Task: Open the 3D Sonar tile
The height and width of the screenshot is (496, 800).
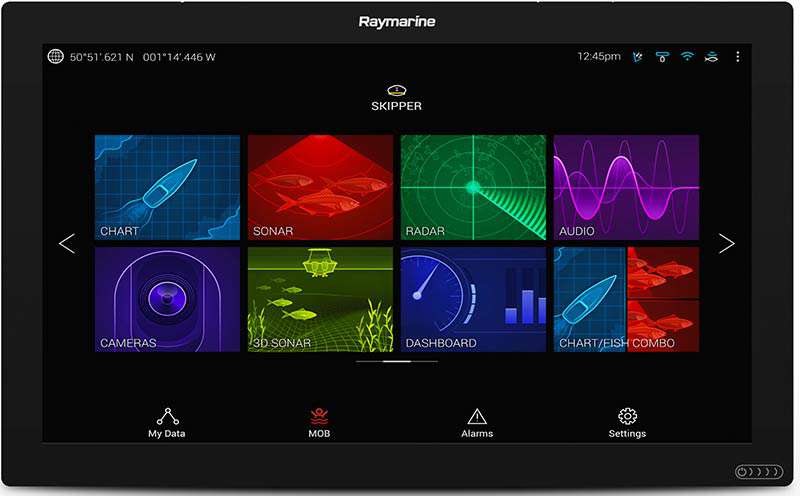Action: 320,299
